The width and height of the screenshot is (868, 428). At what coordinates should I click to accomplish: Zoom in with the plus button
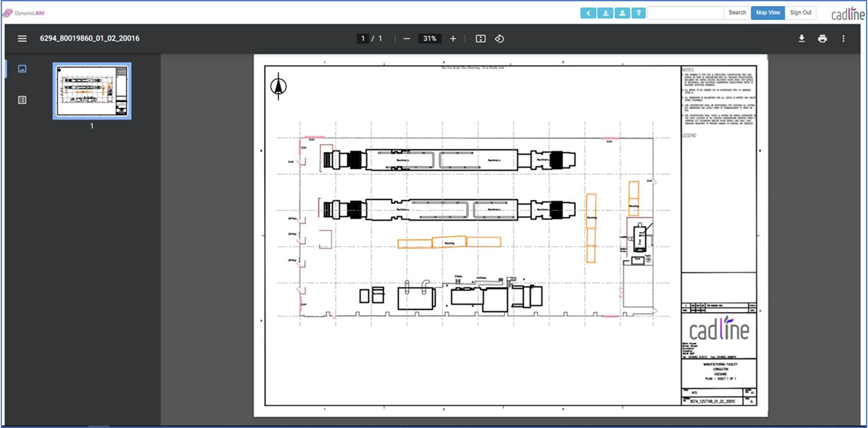point(453,39)
